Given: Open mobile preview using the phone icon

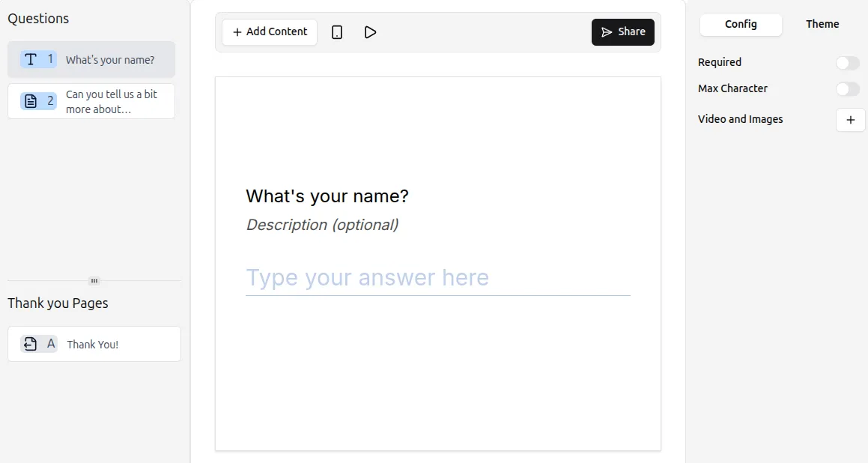Looking at the screenshot, I should (x=337, y=31).
